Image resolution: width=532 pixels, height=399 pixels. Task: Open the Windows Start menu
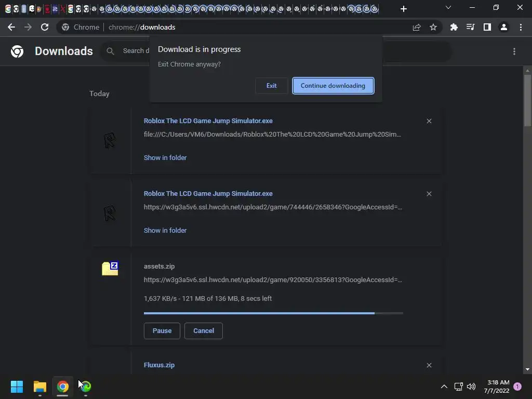click(17, 387)
